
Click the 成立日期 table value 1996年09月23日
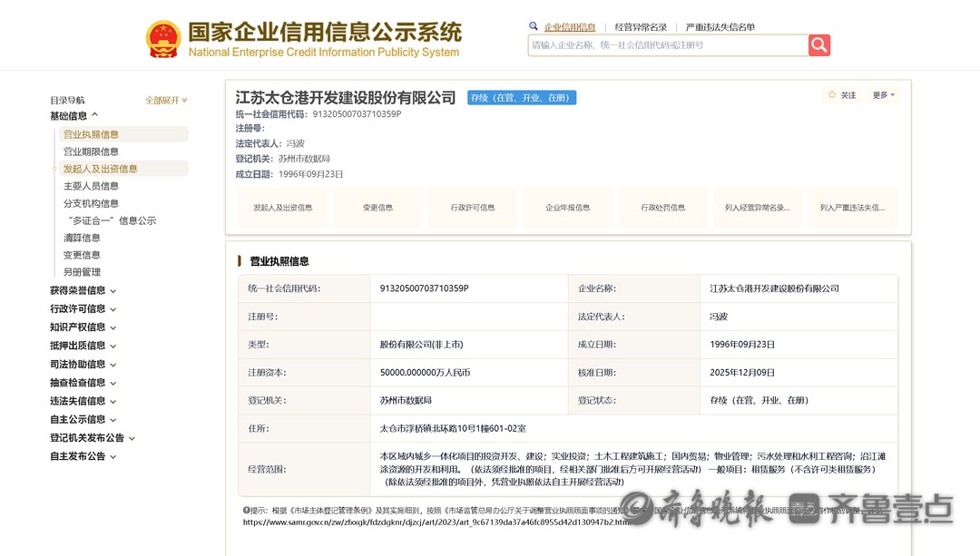pos(742,345)
